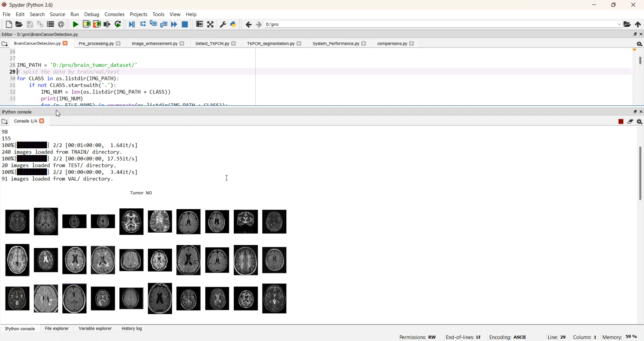The image size is (644, 341).
Task: Open the source menu
Action: click(57, 15)
